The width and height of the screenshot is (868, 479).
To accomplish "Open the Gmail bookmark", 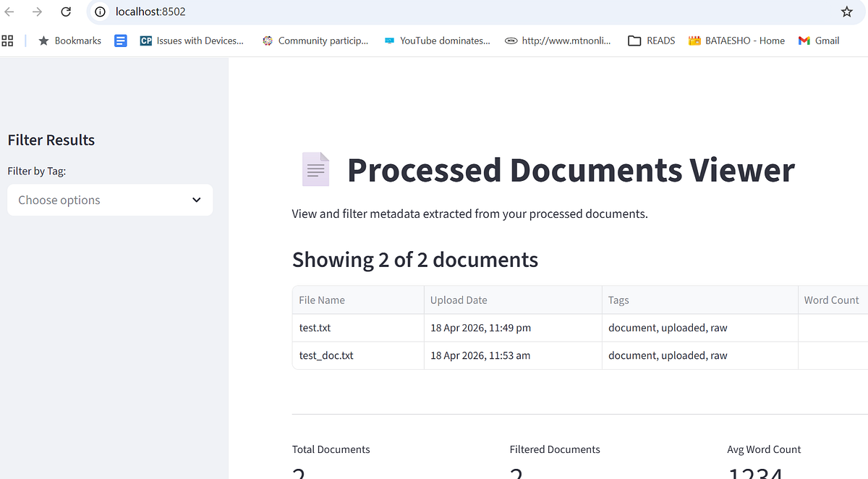I will [x=819, y=41].
